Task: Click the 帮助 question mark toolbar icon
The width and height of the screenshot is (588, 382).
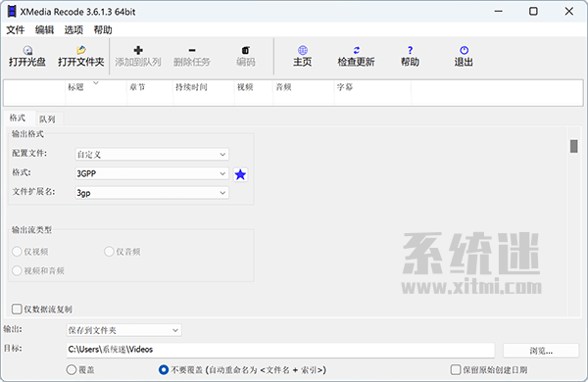Action: pos(410,50)
